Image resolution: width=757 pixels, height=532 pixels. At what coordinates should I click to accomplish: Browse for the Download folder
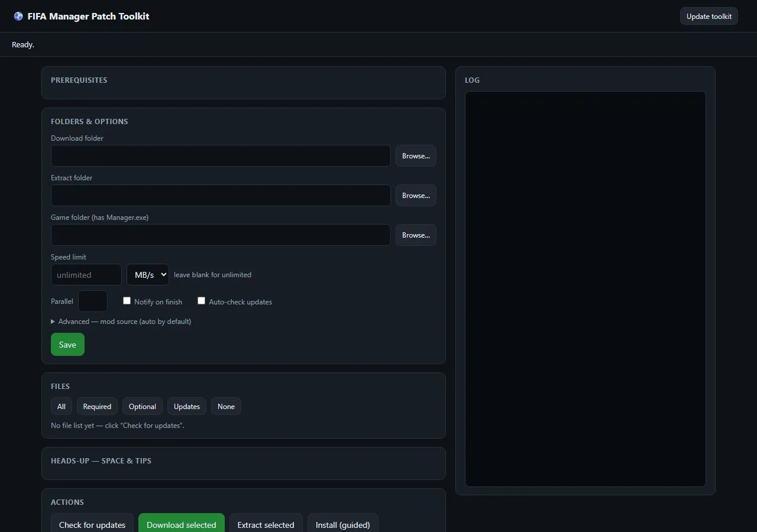[416, 156]
